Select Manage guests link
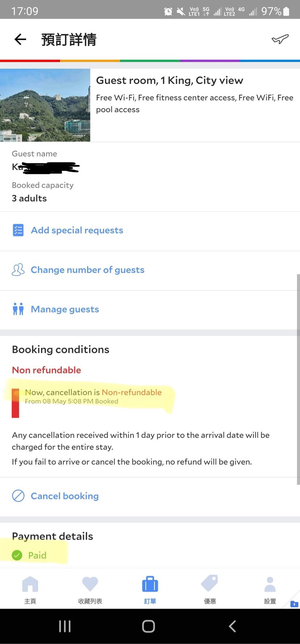300x644 pixels. coord(65,309)
